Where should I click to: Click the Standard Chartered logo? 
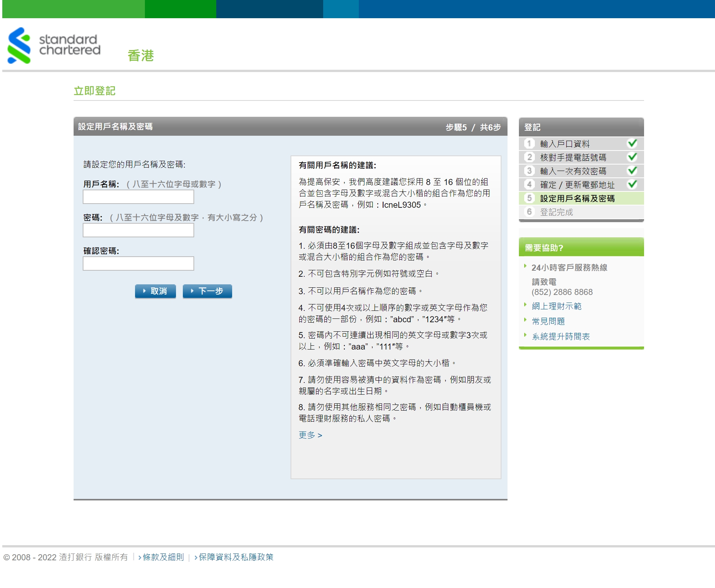click(54, 45)
